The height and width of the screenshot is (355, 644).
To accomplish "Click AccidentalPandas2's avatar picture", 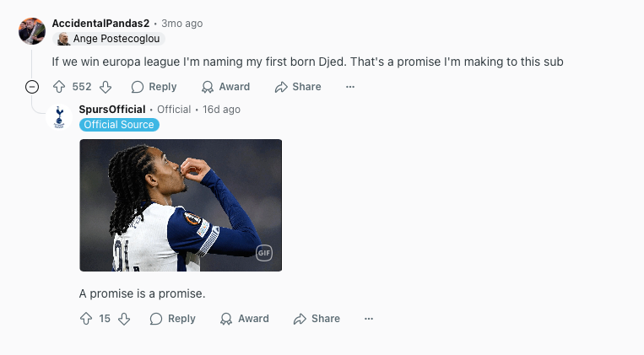I will coord(32,31).
